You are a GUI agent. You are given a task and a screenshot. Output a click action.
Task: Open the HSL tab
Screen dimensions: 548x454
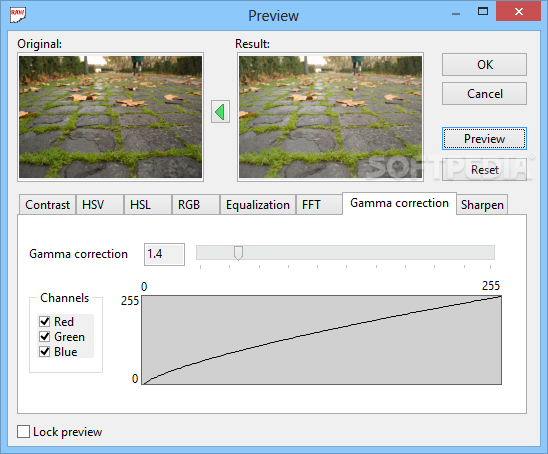(148, 204)
